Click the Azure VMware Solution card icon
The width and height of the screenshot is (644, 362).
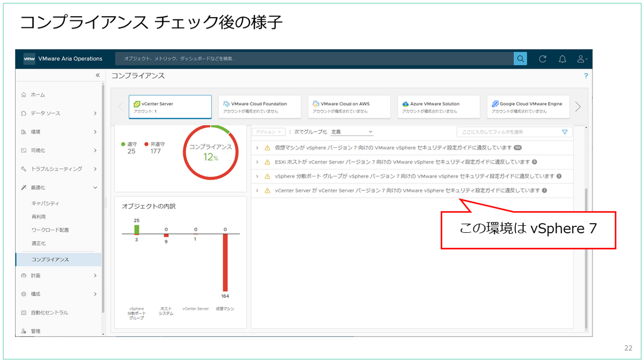click(405, 104)
